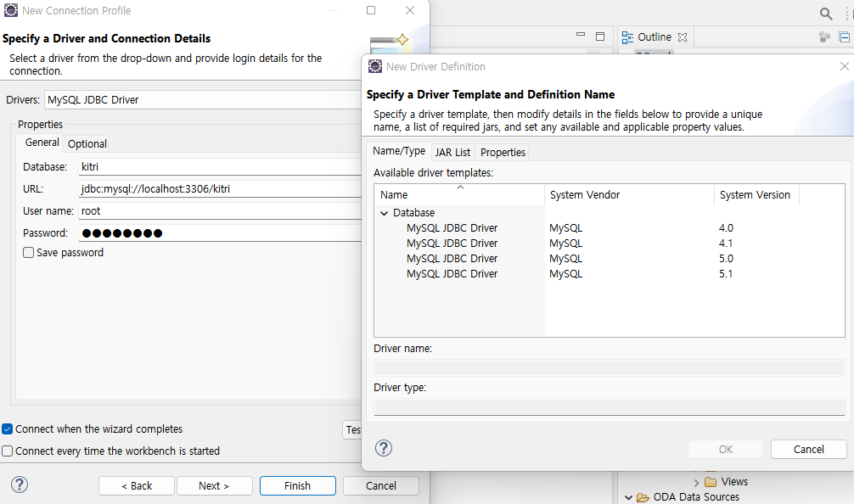Screen dimensions: 854x504
Task: Click the URL field with jdbc:mysql address
Action: click(x=220, y=189)
